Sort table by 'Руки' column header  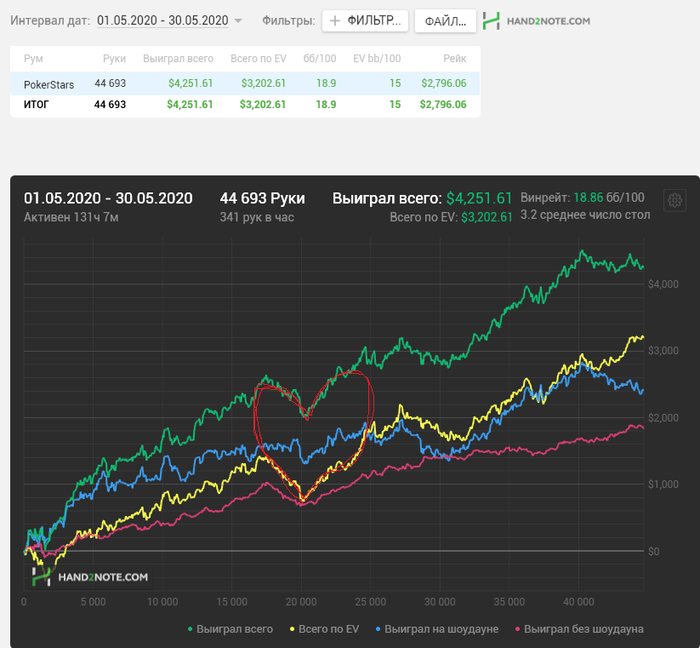pos(114,58)
